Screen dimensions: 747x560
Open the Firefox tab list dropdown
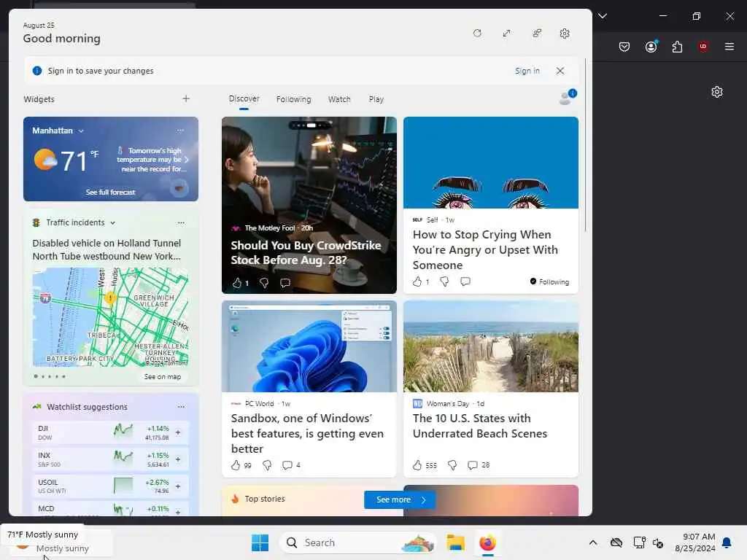tap(602, 16)
